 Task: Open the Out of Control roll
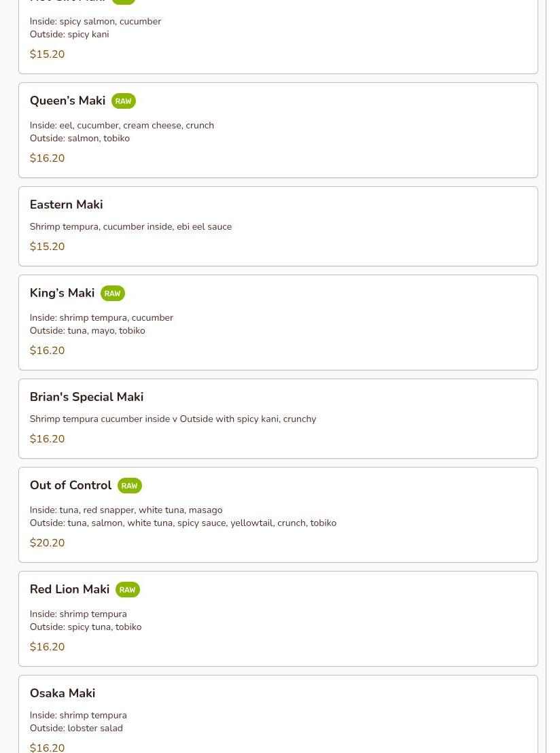coord(71,485)
